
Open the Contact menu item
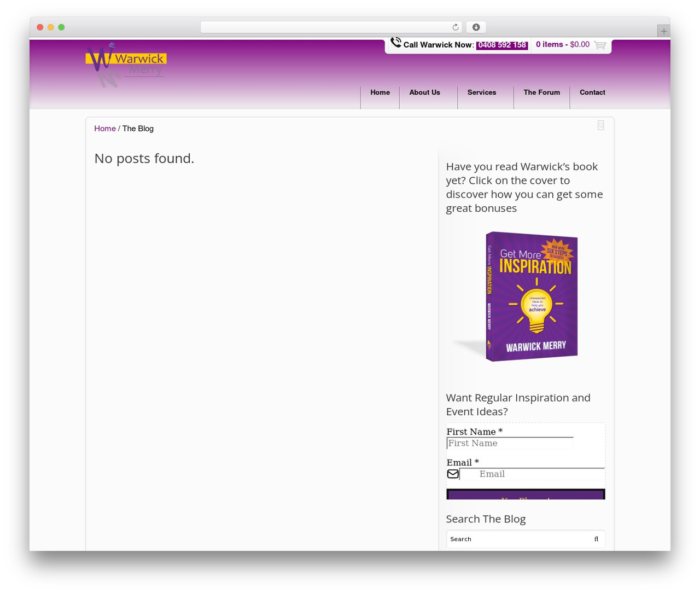tap(592, 92)
